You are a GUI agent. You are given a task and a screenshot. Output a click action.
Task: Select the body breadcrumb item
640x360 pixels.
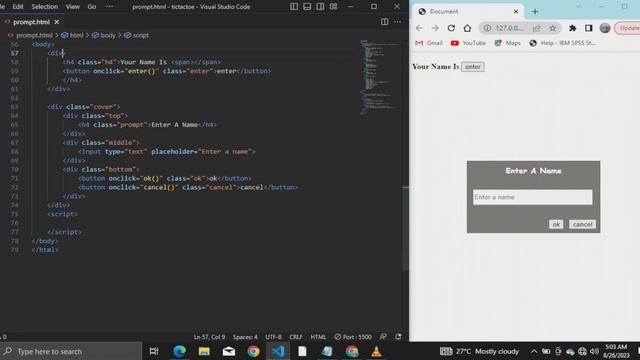pos(104,36)
